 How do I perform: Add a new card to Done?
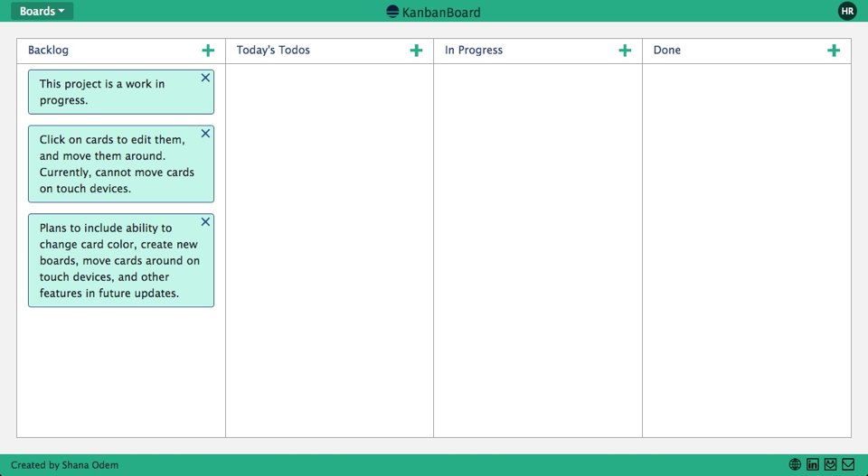tap(834, 51)
